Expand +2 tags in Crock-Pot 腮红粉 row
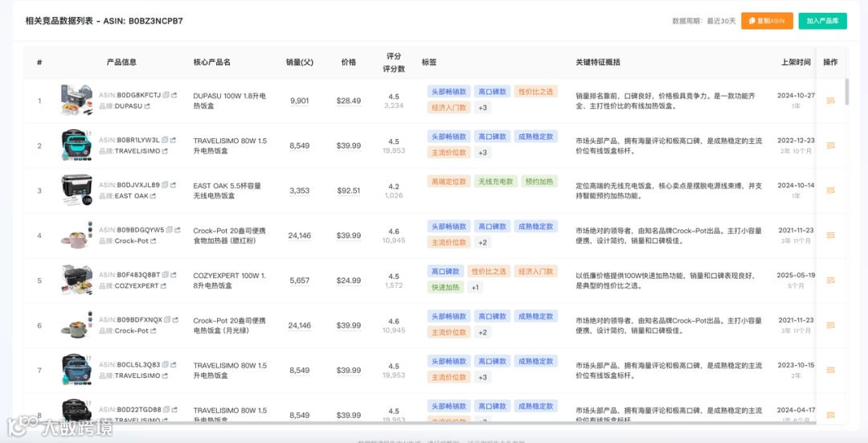 click(x=483, y=243)
